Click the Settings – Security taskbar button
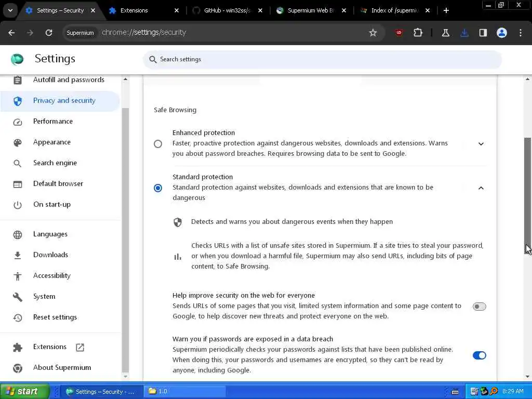This screenshot has height=399, width=532. point(102,392)
